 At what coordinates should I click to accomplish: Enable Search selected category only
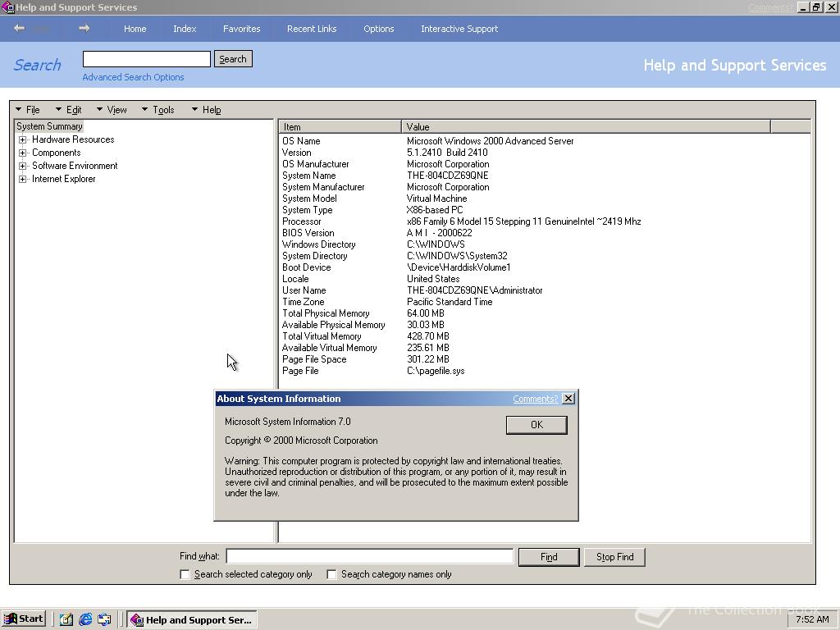pyautogui.click(x=185, y=574)
